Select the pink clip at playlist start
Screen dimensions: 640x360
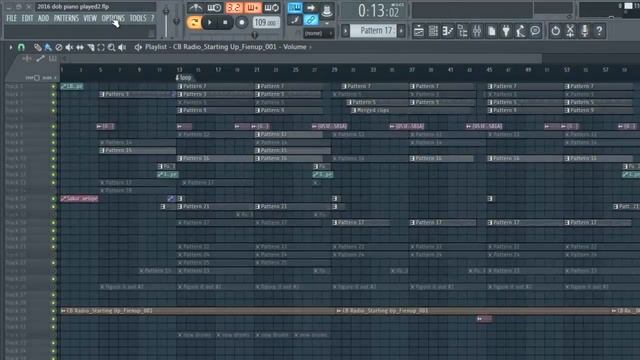click(x=79, y=199)
